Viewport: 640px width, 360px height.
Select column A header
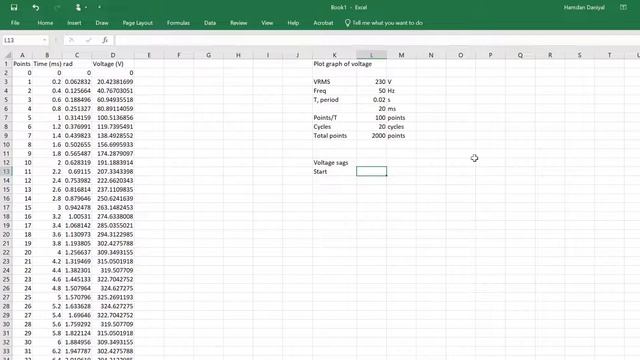[x=22, y=55]
